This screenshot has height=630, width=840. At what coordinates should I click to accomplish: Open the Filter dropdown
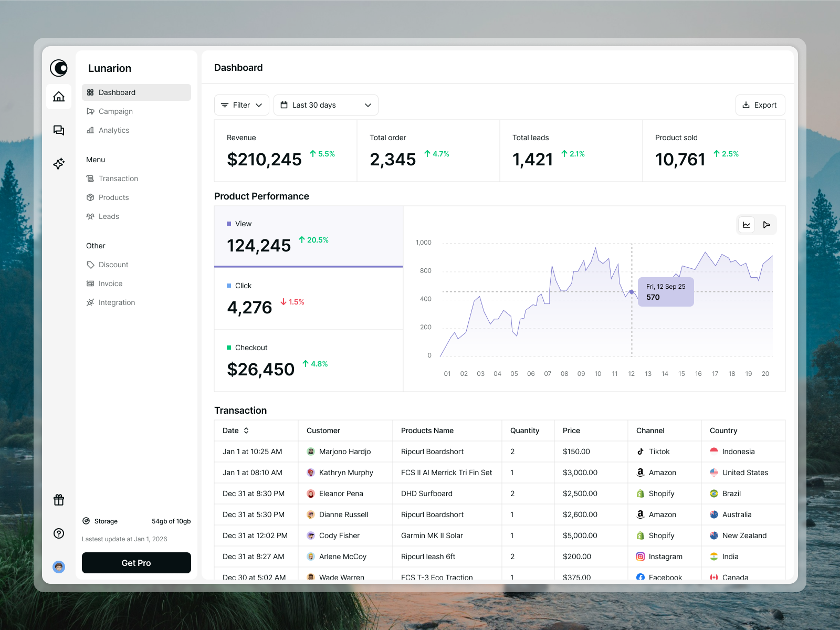click(x=241, y=104)
